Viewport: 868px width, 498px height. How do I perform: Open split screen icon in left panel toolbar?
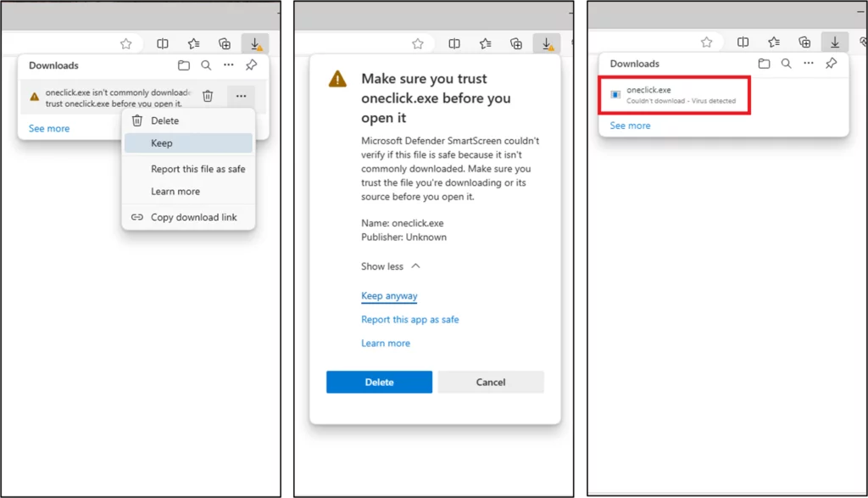click(x=162, y=44)
